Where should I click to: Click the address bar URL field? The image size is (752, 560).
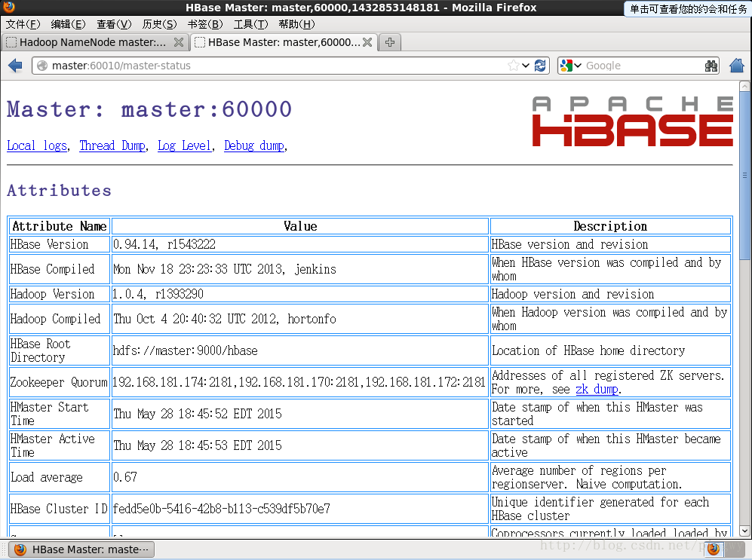278,66
